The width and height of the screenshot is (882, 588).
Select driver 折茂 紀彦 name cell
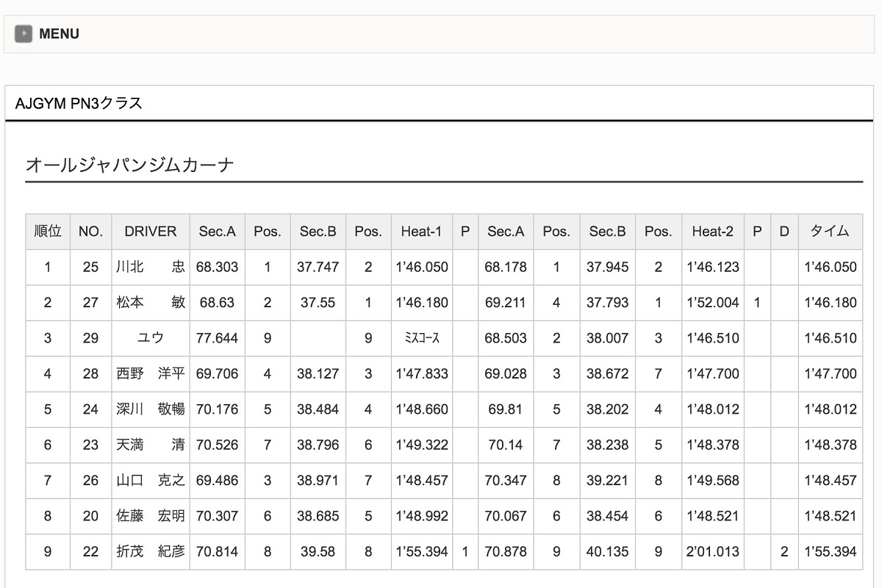151,551
